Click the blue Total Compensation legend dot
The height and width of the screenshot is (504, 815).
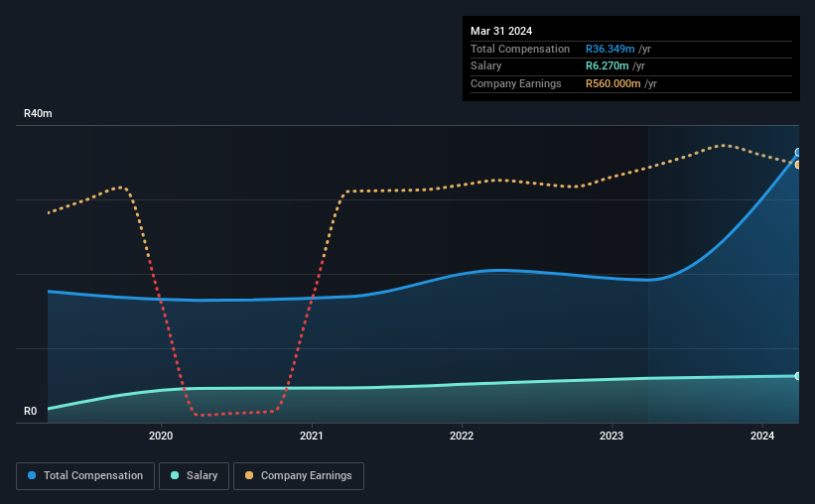32,475
